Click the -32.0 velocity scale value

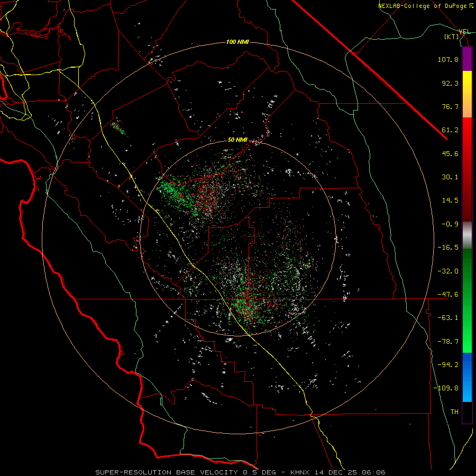[448, 271]
